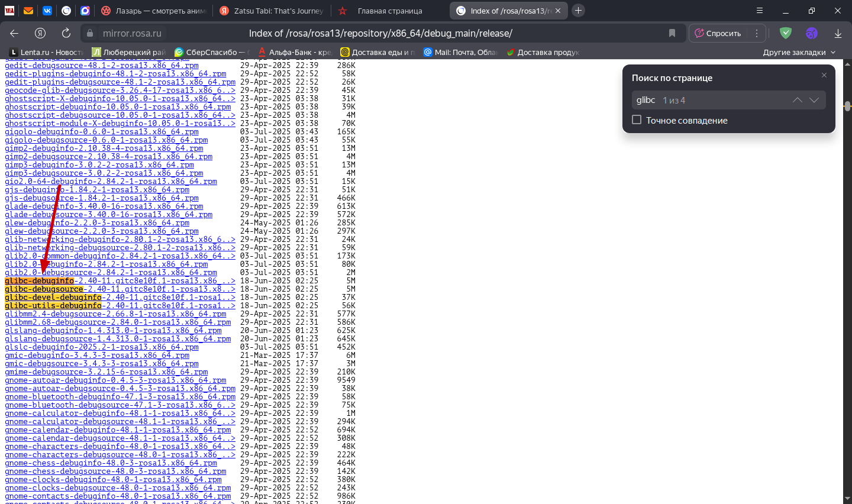Open gnome-clocks-debugsource rpm link

point(118,488)
